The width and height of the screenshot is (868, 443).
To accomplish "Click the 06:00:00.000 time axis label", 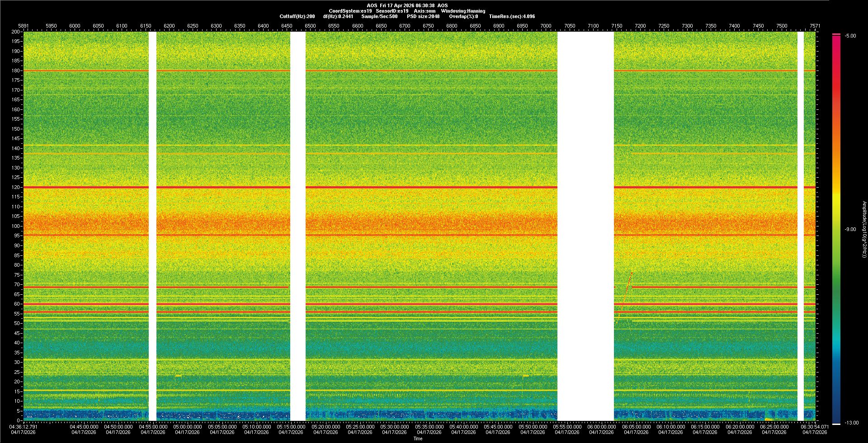I will 601,427.
